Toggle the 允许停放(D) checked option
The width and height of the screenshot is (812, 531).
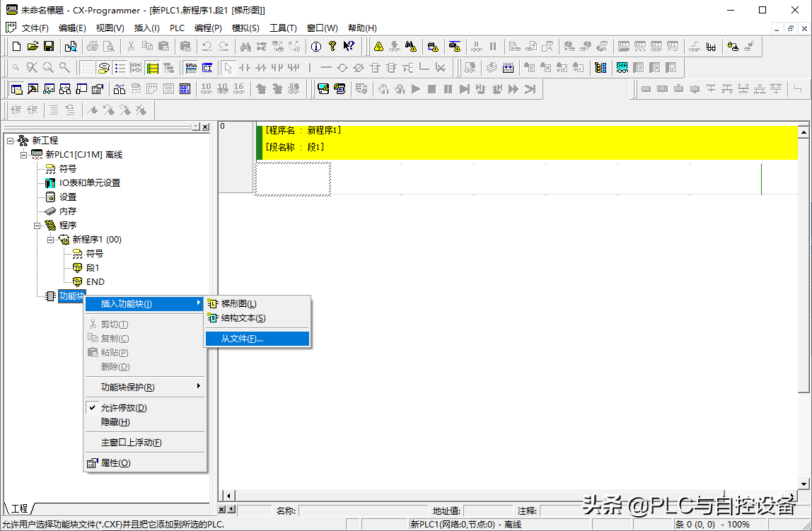coord(123,408)
